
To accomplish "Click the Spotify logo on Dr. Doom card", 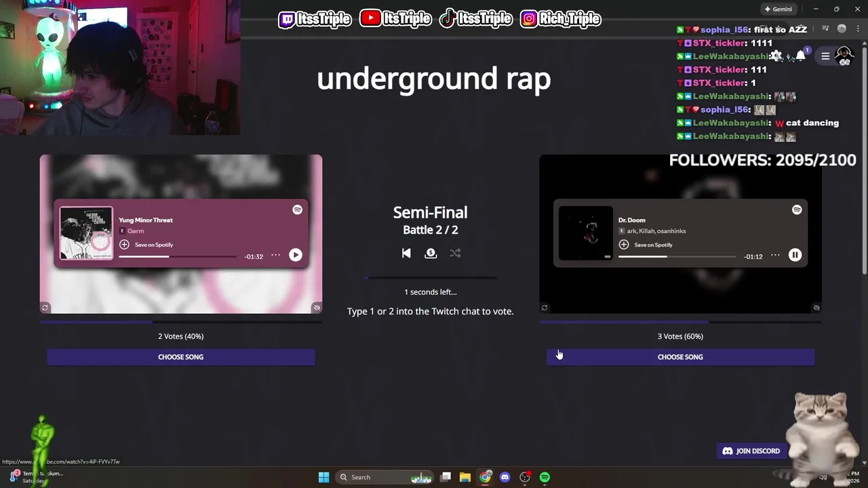I will [x=797, y=210].
